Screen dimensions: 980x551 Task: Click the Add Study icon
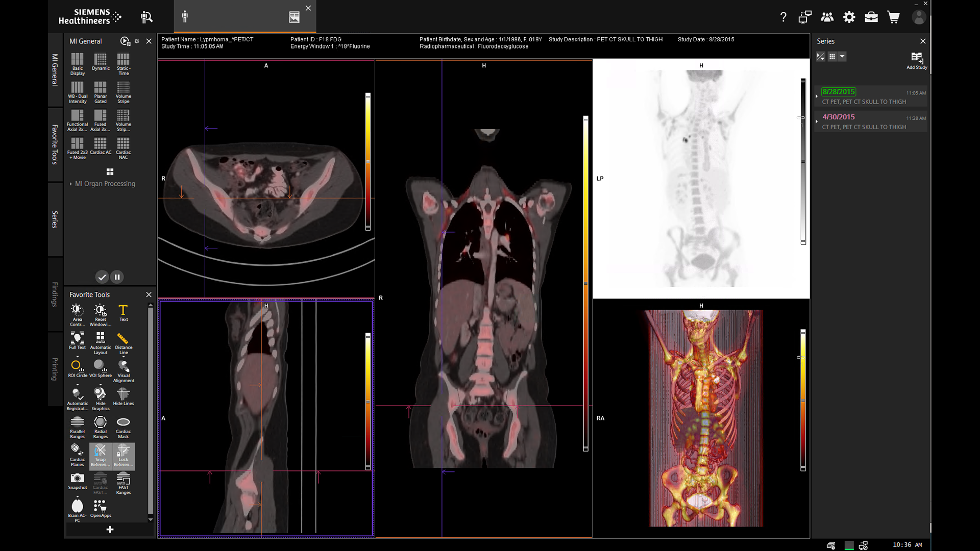(x=917, y=59)
